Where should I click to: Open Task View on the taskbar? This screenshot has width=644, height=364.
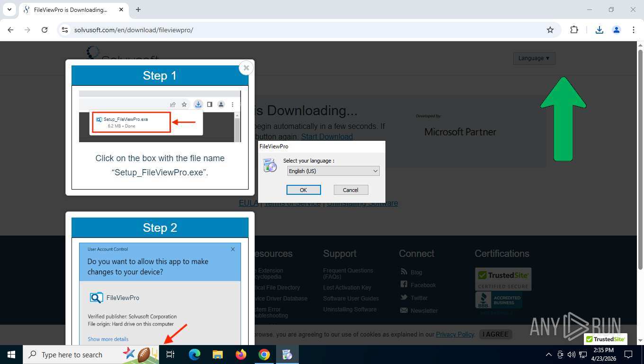[x=170, y=355]
